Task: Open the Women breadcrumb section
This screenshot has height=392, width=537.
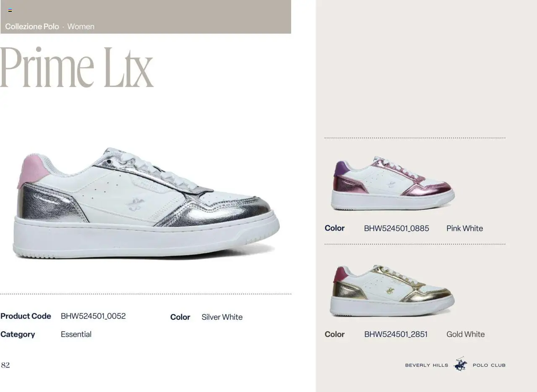Action: click(x=81, y=26)
